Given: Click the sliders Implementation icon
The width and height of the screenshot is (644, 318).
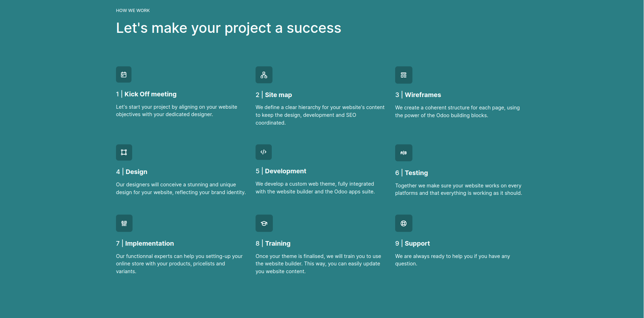Looking at the screenshot, I should click(124, 223).
